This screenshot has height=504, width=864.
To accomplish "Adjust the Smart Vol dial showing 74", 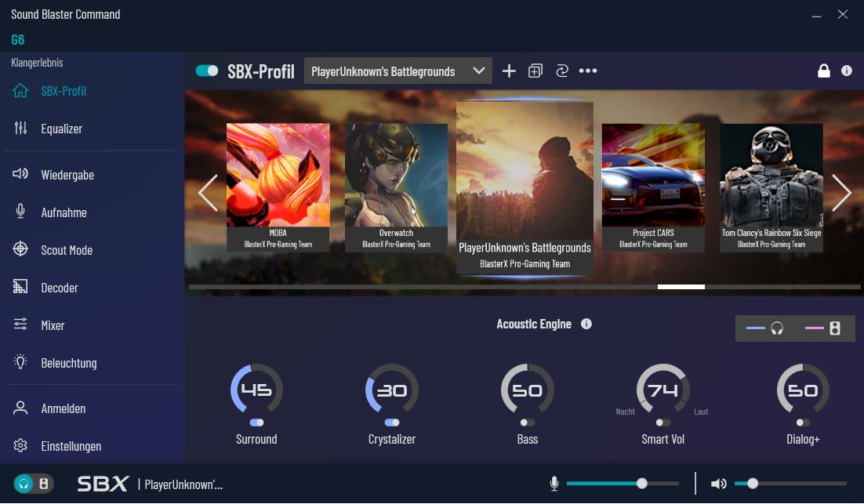I will 663,389.
